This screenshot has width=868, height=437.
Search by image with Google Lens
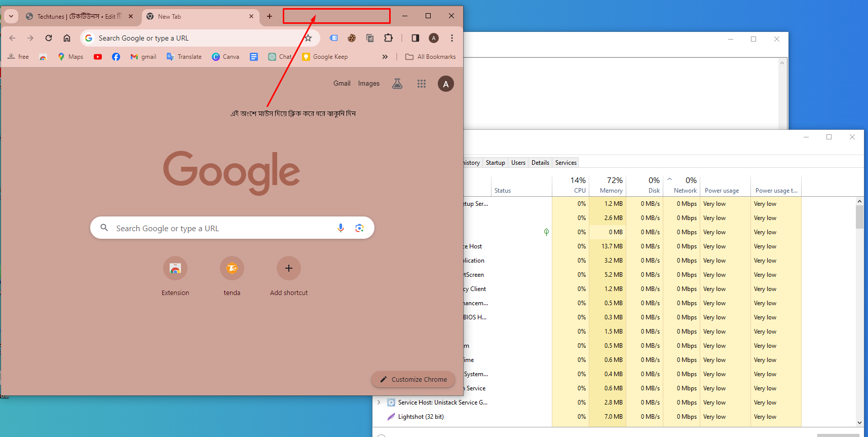pos(359,228)
